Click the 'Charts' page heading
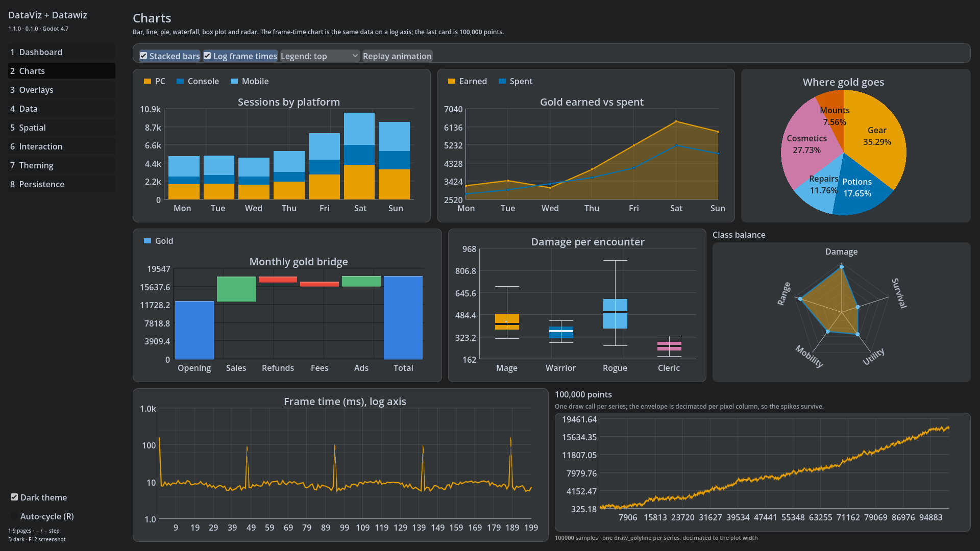The width and height of the screenshot is (980, 551). point(152,18)
